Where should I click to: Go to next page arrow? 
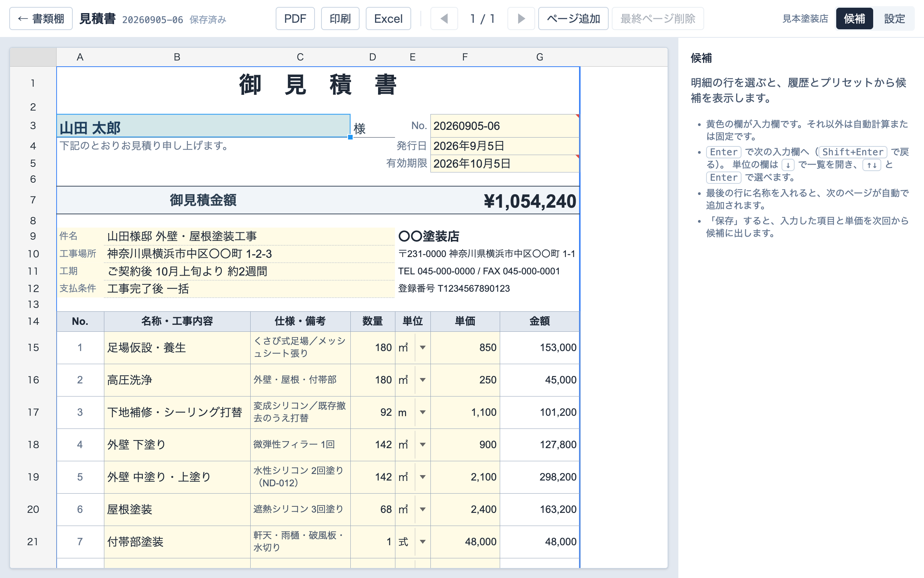point(521,18)
